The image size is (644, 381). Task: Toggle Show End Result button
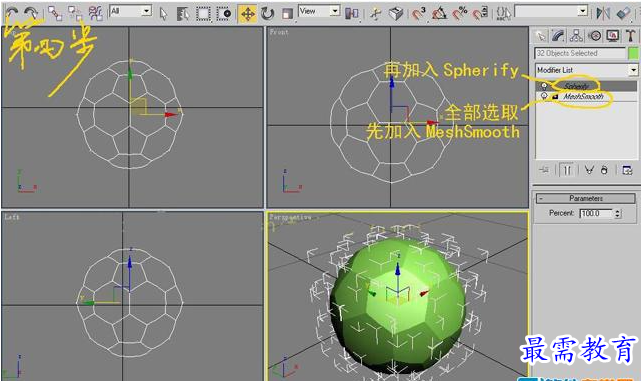click(567, 170)
